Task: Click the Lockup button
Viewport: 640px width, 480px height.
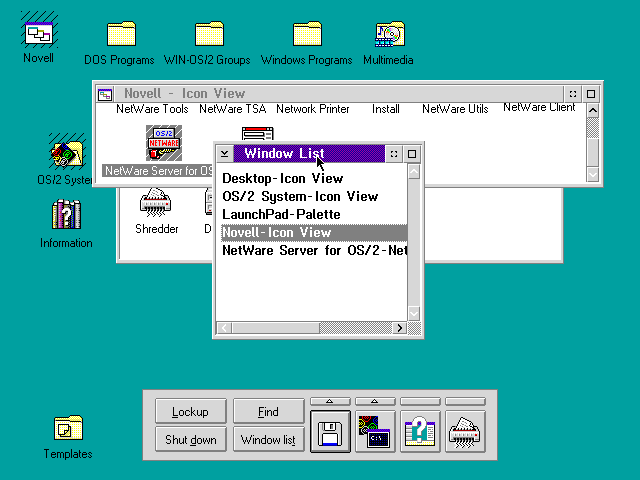Action: [x=191, y=411]
